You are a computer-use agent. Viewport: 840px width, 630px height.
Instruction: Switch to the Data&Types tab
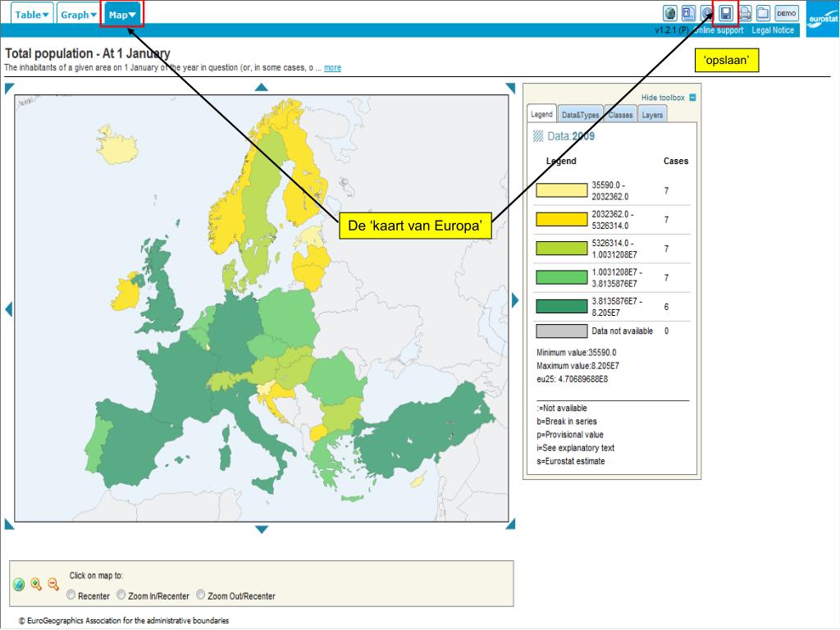[x=580, y=115]
